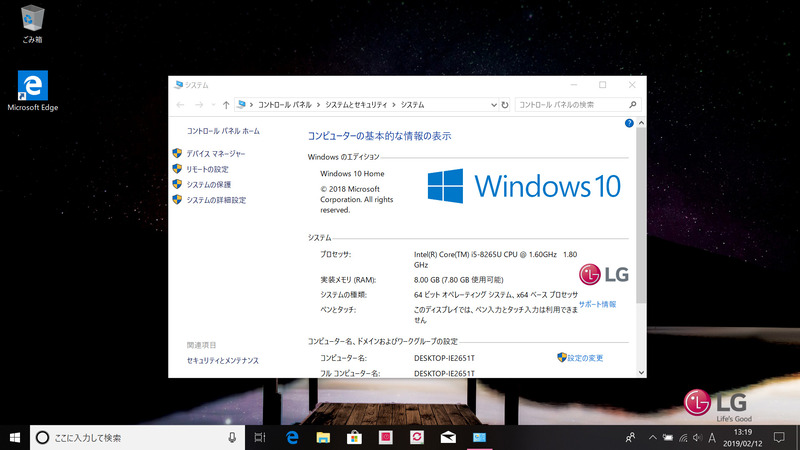Click the scrollbar down arrow in System window
The image size is (800, 450).
[641, 372]
